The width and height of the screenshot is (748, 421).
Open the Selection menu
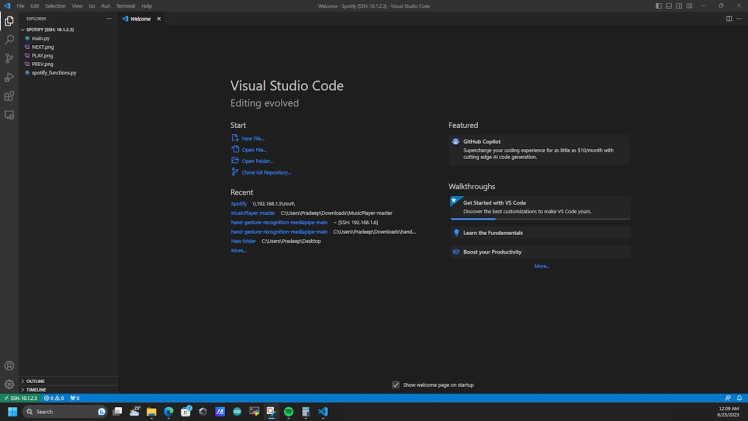pyautogui.click(x=55, y=6)
